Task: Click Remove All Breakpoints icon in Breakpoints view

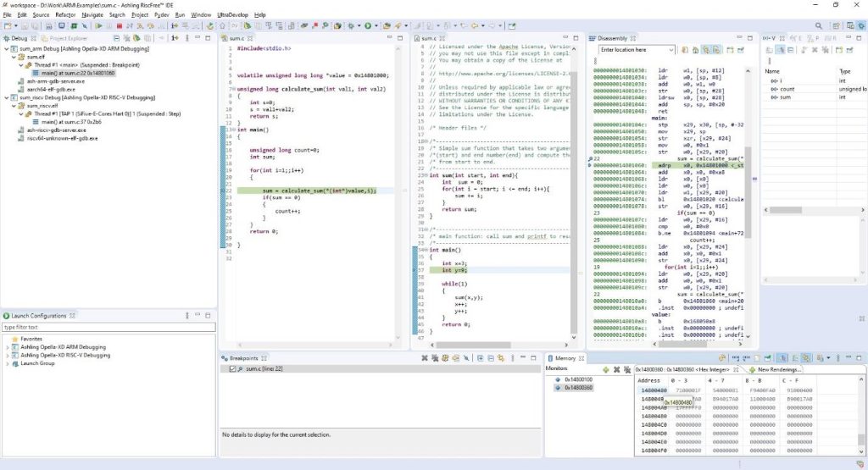Action: click(x=435, y=358)
